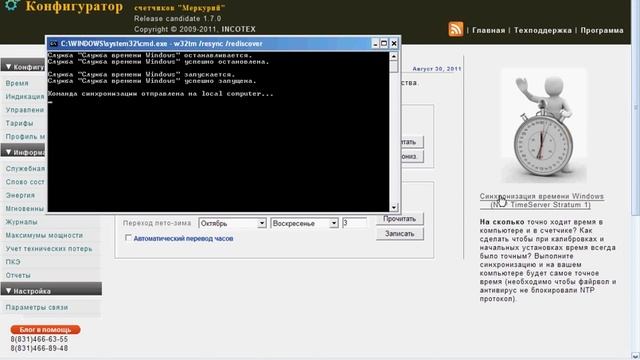Minimize the cmd.exe window
This screenshot has width=640, height=360.
pos(375,43)
